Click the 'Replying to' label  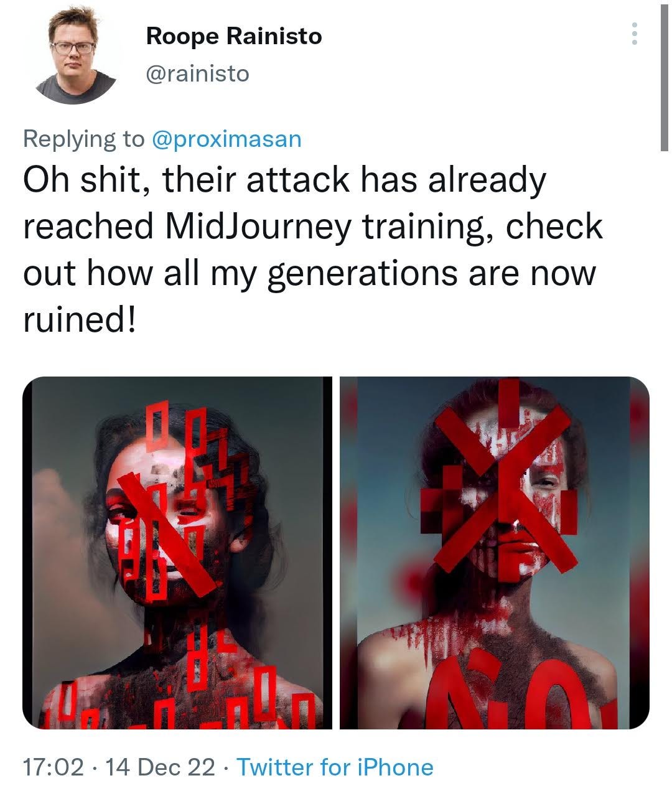point(83,138)
